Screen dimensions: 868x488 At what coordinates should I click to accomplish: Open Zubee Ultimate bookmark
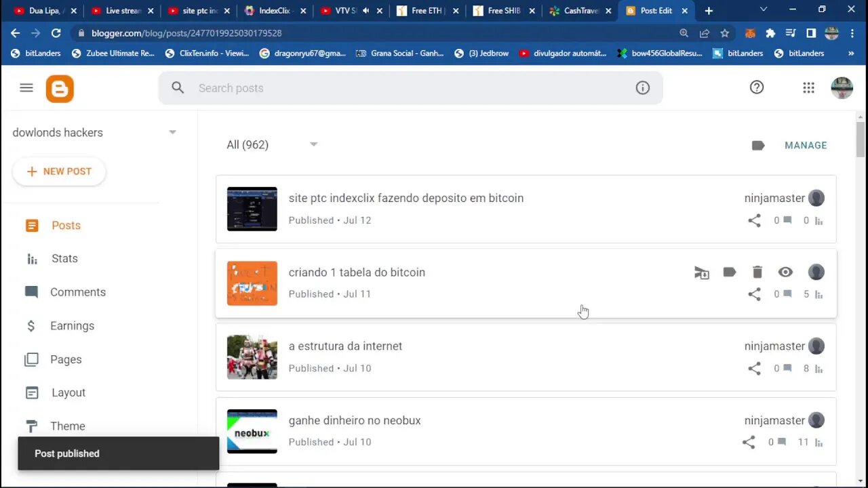click(113, 53)
